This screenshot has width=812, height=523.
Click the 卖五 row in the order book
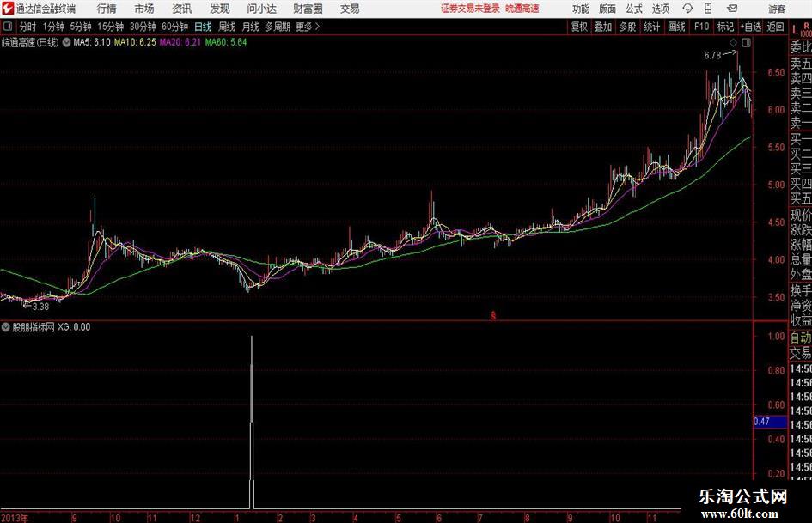801,64
